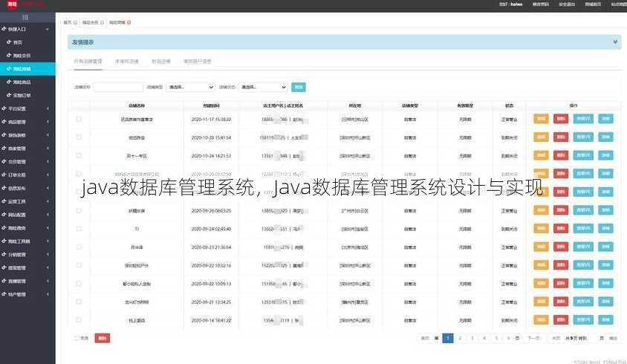
Task: Tick the select-all checkbox below the table
Action: (77, 338)
